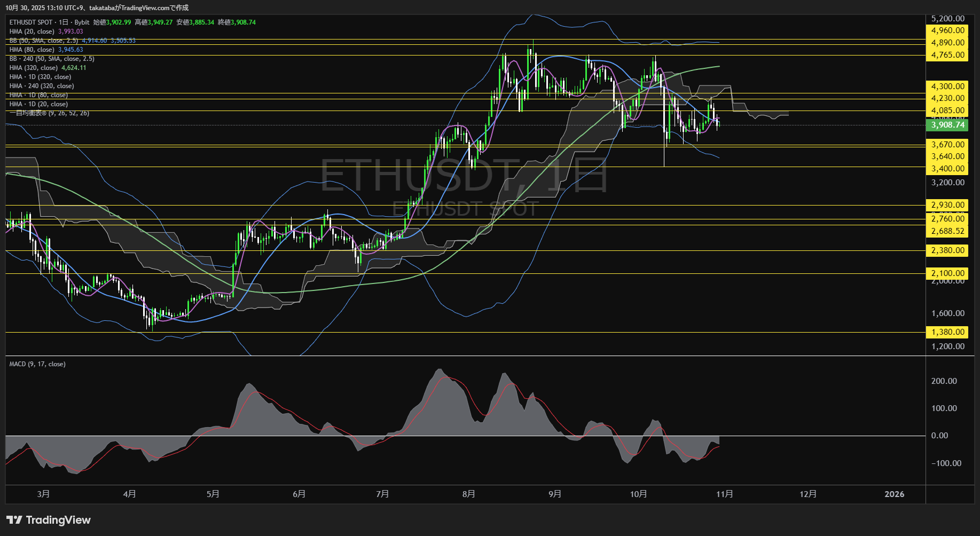The height and width of the screenshot is (536, 980).
Task: Click the green 3,908.74 current price label
Action: (x=947, y=125)
